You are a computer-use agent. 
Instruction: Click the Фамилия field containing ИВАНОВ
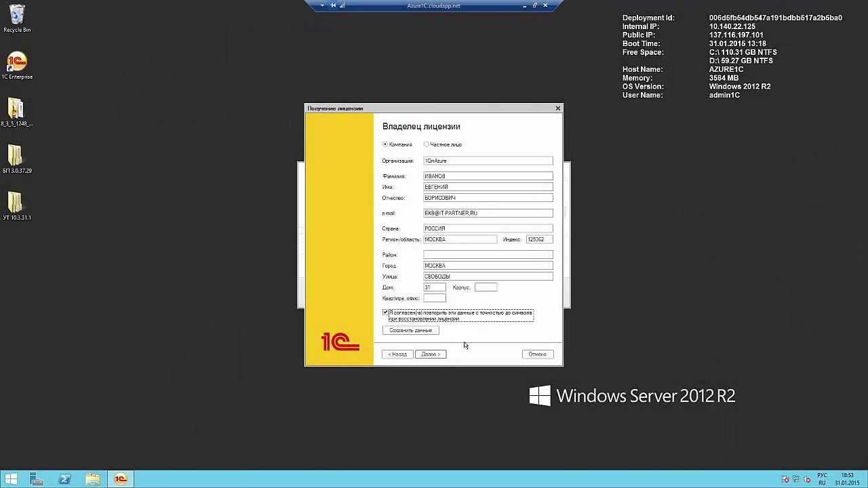(488, 176)
